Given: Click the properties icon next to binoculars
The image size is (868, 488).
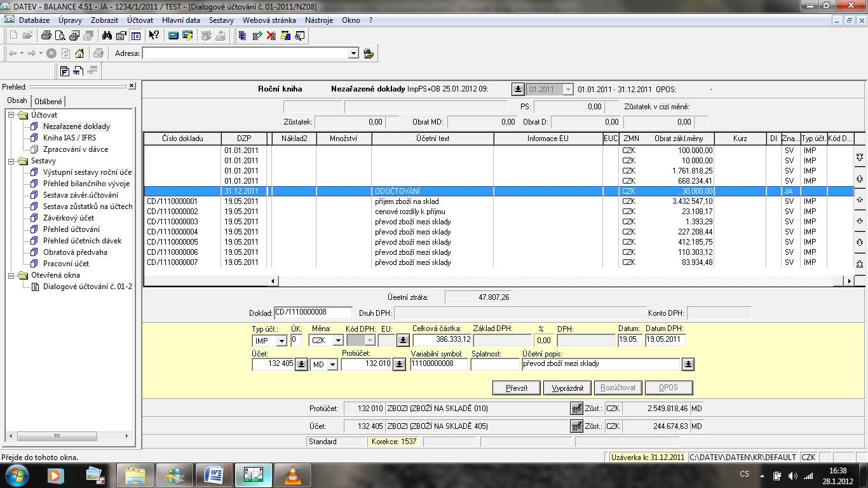Looking at the screenshot, I should (x=121, y=36).
